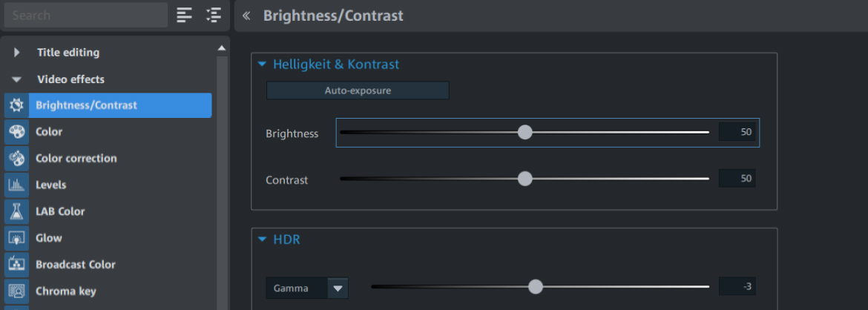Screen dimensions: 868x310
Task: Click the Contrast slider handle
Action: (525, 179)
